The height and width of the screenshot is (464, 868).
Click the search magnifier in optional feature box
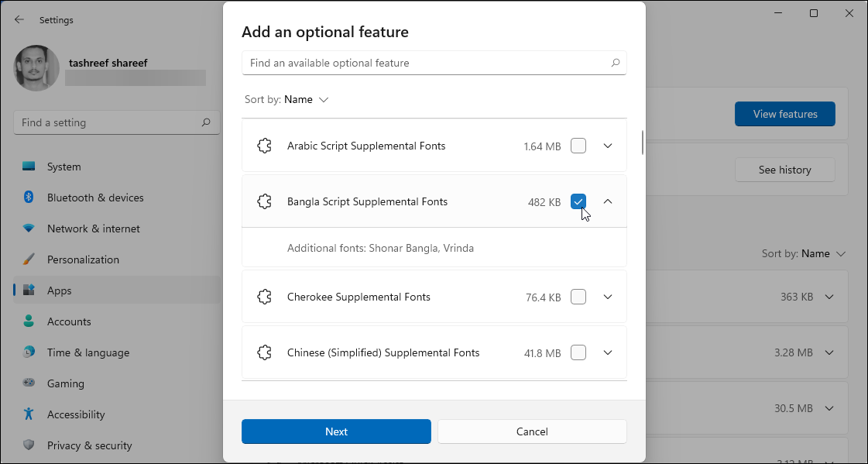pos(616,63)
